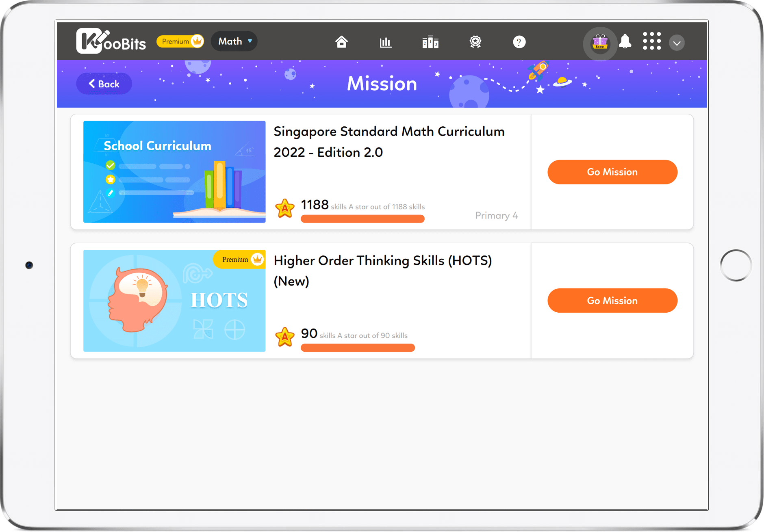Go Mission for Singapore Standard Math Curriculum
The image size is (764, 532).
[612, 172]
